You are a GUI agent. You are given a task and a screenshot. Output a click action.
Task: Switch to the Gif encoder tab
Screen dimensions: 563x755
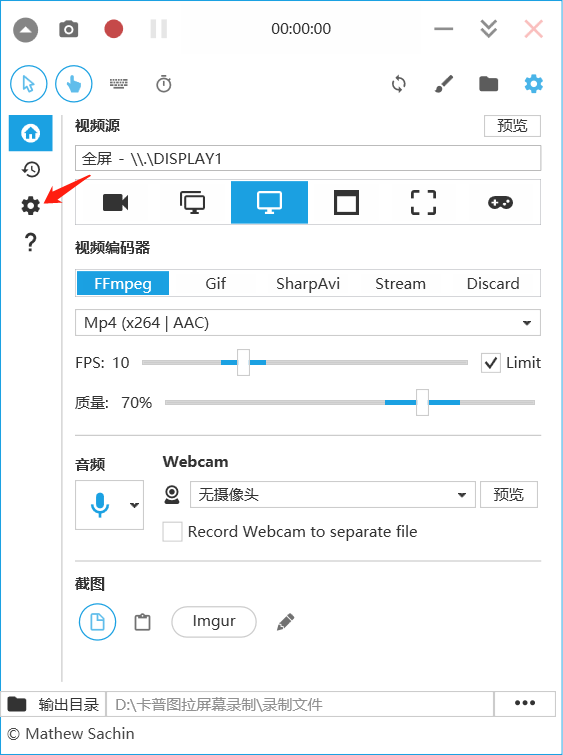(x=215, y=284)
